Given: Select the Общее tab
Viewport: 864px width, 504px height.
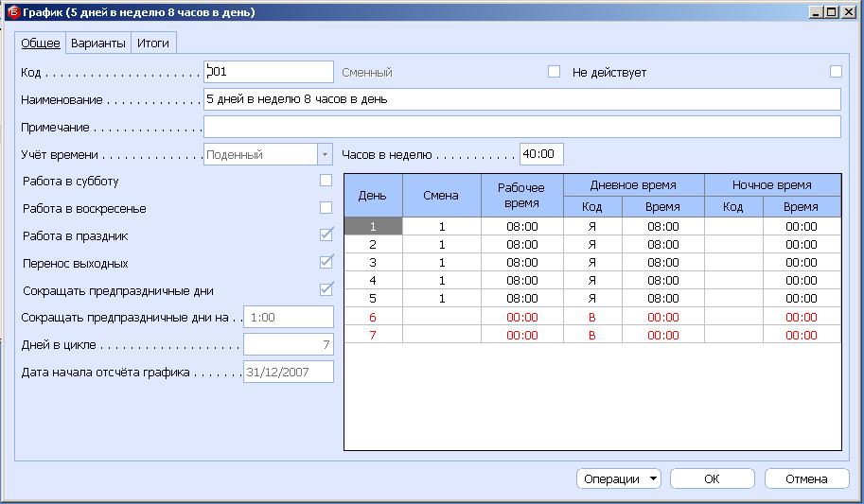Looking at the screenshot, I should click(41, 43).
